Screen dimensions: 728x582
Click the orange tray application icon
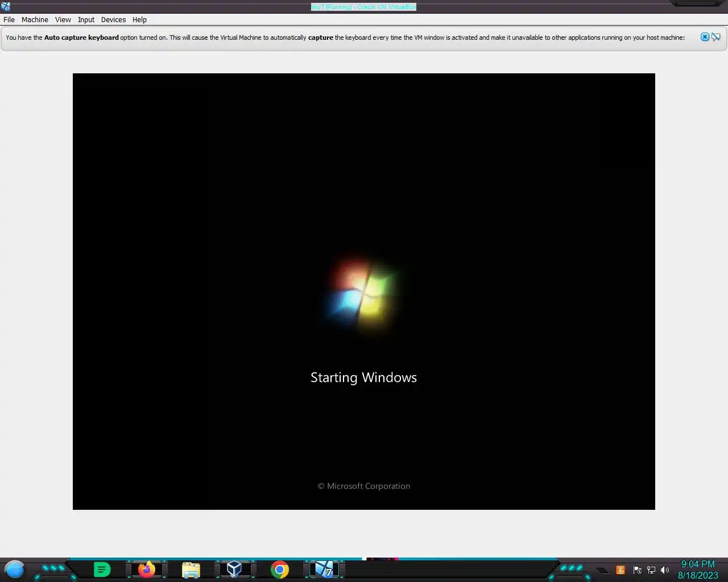tap(621, 570)
